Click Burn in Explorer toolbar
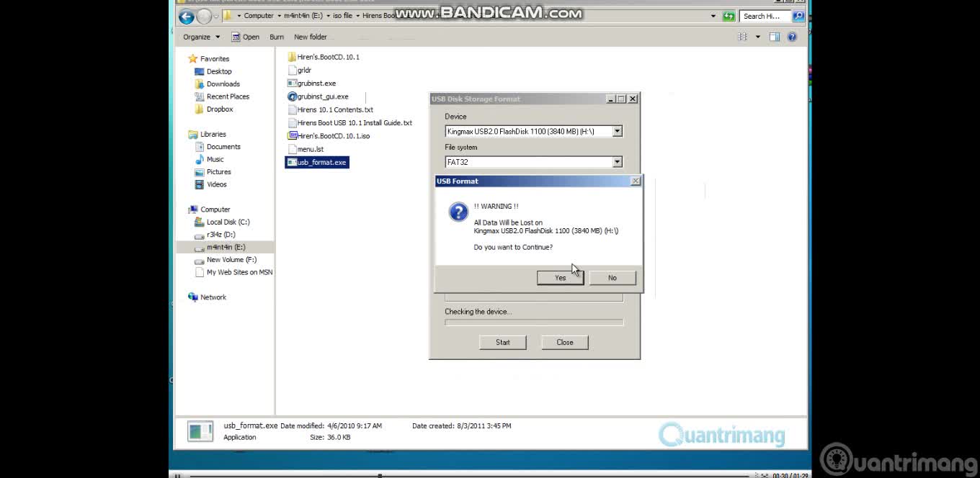 pos(277,37)
